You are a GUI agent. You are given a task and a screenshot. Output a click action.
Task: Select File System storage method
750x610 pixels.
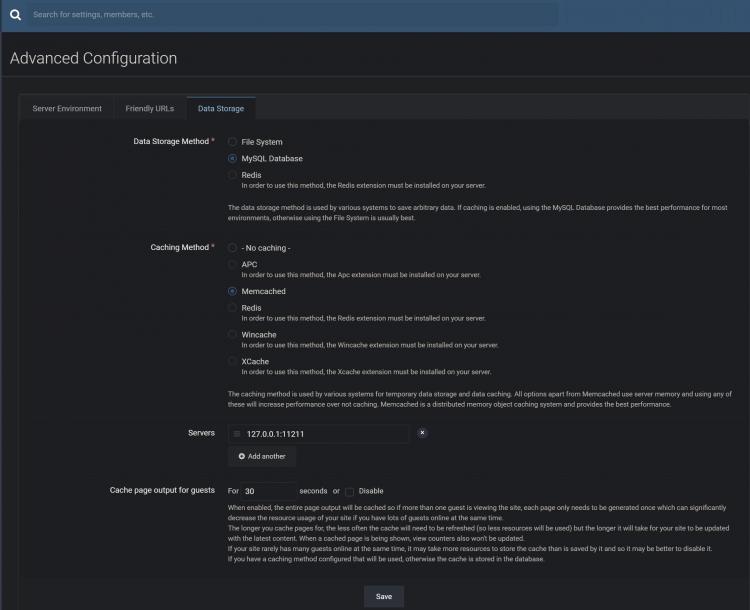(x=233, y=142)
